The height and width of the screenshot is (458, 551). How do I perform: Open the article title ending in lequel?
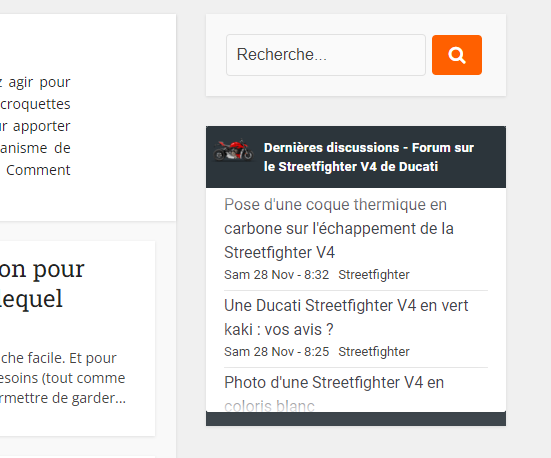pyautogui.click(x=42, y=284)
